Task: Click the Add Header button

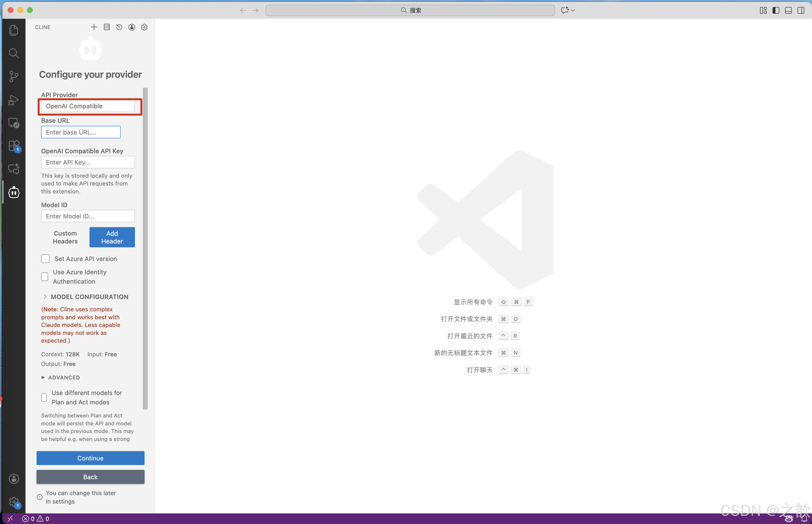Action: tap(112, 237)
